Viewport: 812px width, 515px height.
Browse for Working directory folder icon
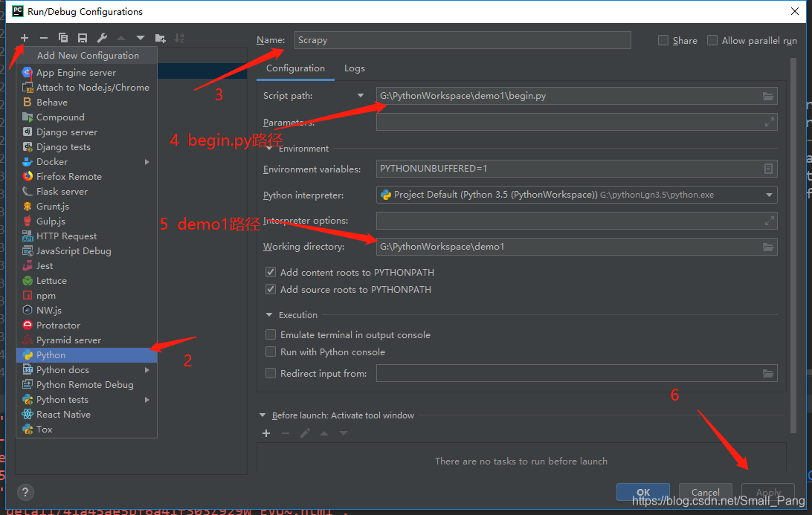click(768, 247)
